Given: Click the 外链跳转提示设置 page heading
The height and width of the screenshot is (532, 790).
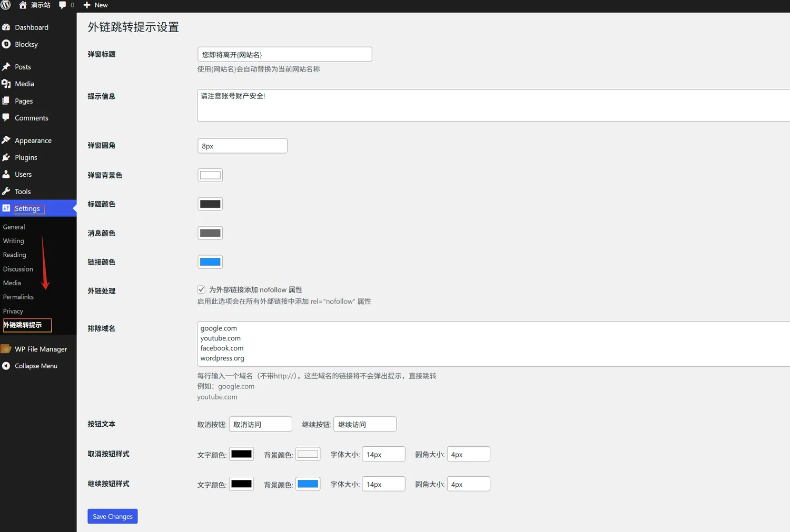Looking at the screenshot, I should coord(133,27).
